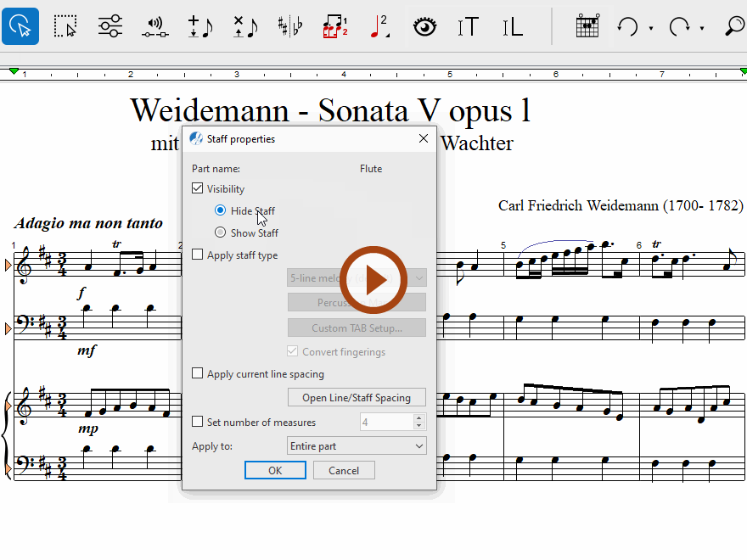This screenshot has width=747, height=560.
Task: Redo the last undone action
Action: (679, 26)
